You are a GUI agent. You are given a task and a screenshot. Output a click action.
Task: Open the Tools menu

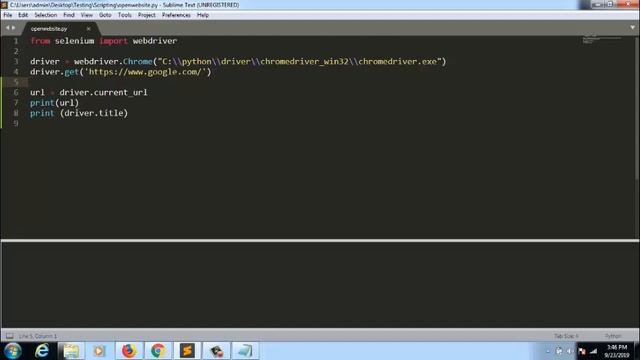[x=124, y=15]
